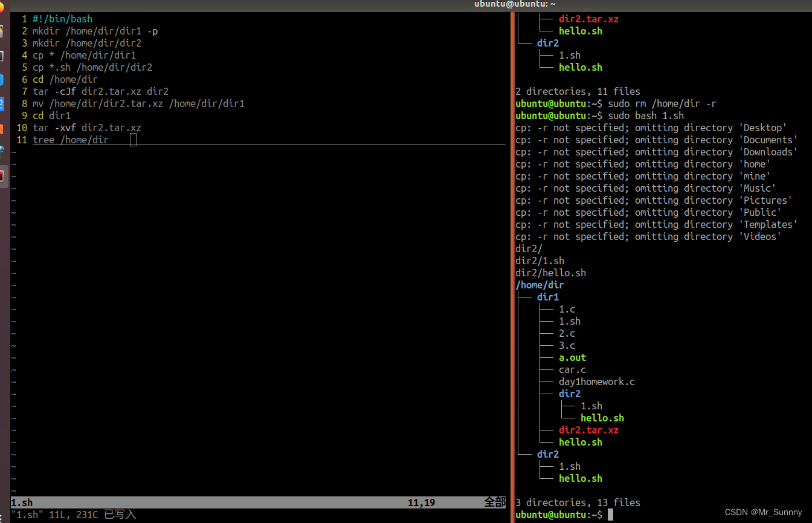Click '3.c' in the tree listing
Viewport: 812px width, 523px height.
pos(567,345)
